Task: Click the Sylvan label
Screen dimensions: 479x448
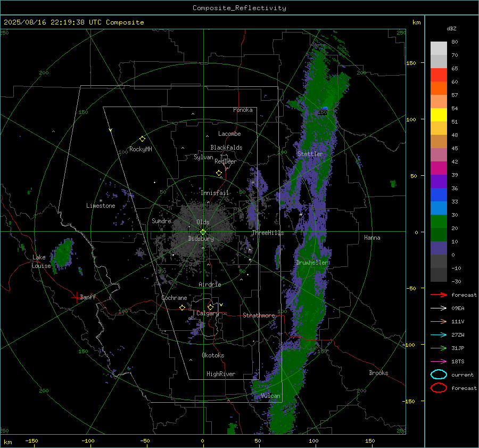Action: (203, 157)
